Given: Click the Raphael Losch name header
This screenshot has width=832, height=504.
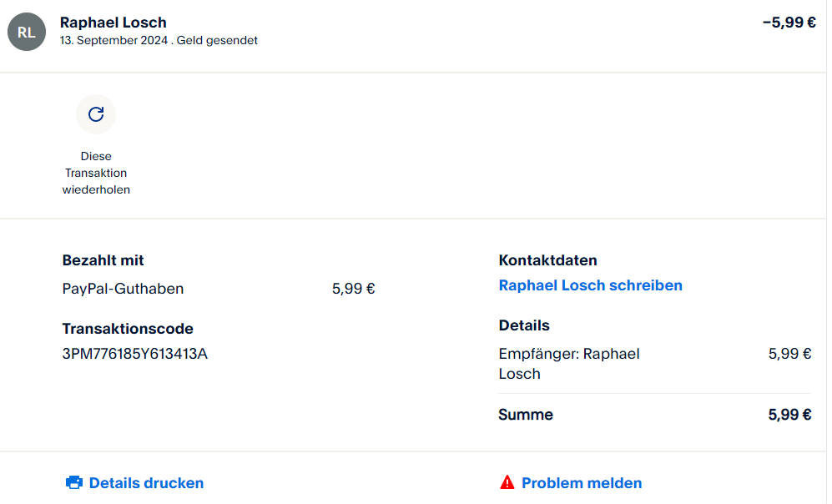Looking at the screenshot, I should [113, 23].
